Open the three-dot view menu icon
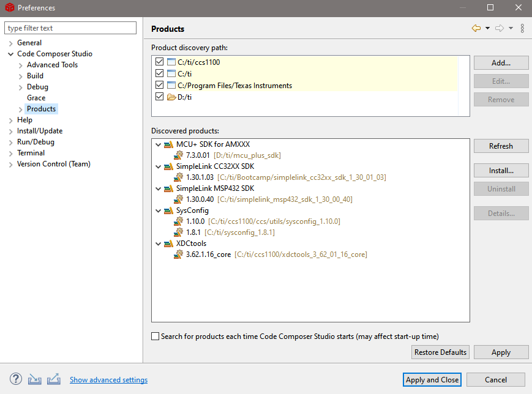 tap(522, 28)
